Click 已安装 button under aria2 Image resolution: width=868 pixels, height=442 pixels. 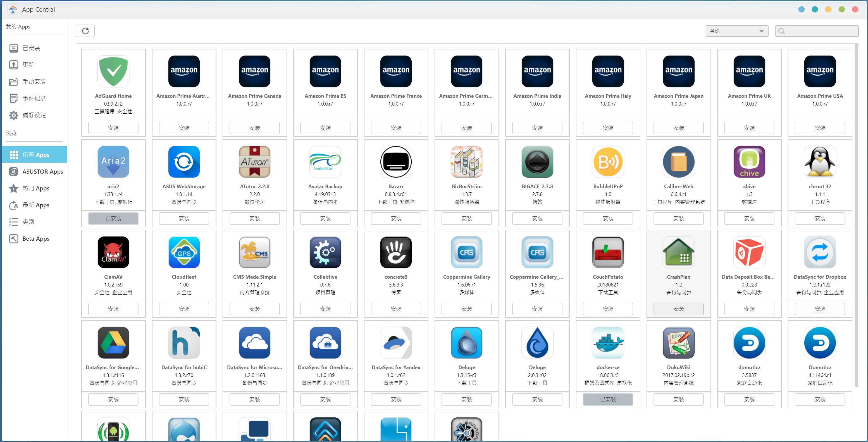coord(113,218)
